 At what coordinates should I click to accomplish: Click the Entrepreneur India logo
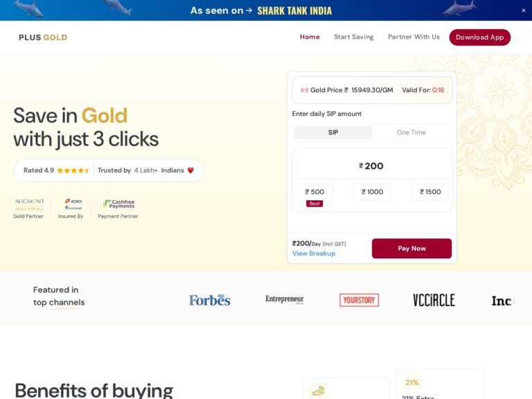click(x=285, y=300)
